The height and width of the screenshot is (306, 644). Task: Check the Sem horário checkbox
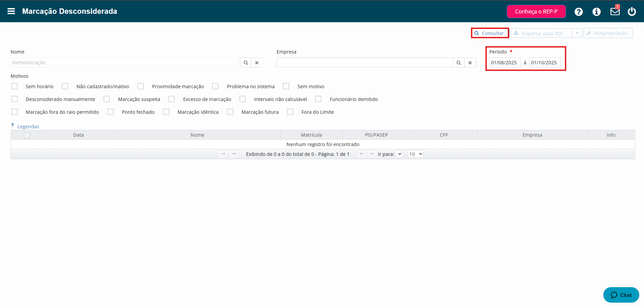pos(14,86)
